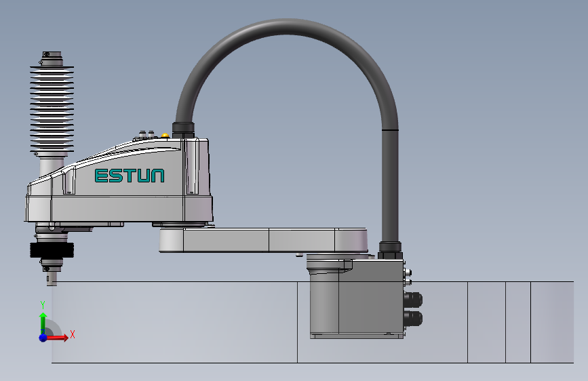Viewport: 588px width, 381px height.
Task: Select the ribbed bellows on the spindle
Action: pos(52,110)
